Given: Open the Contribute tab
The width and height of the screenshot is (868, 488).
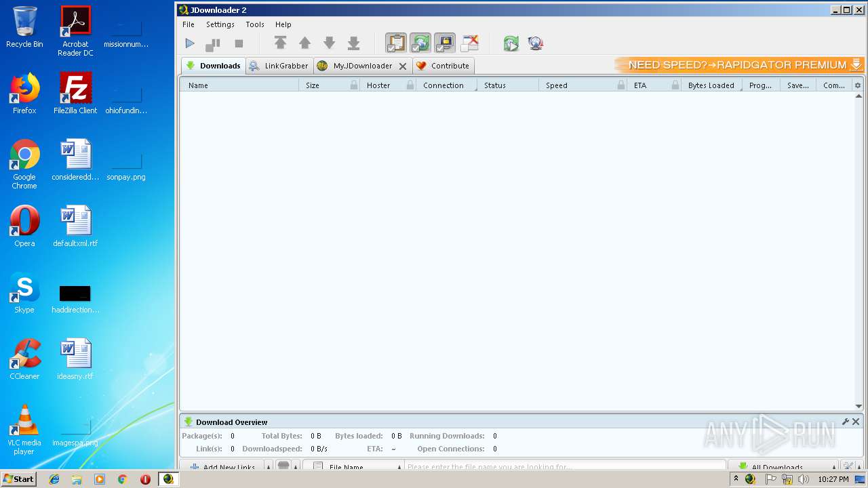Looking at the screenshot, I should 443,66.
